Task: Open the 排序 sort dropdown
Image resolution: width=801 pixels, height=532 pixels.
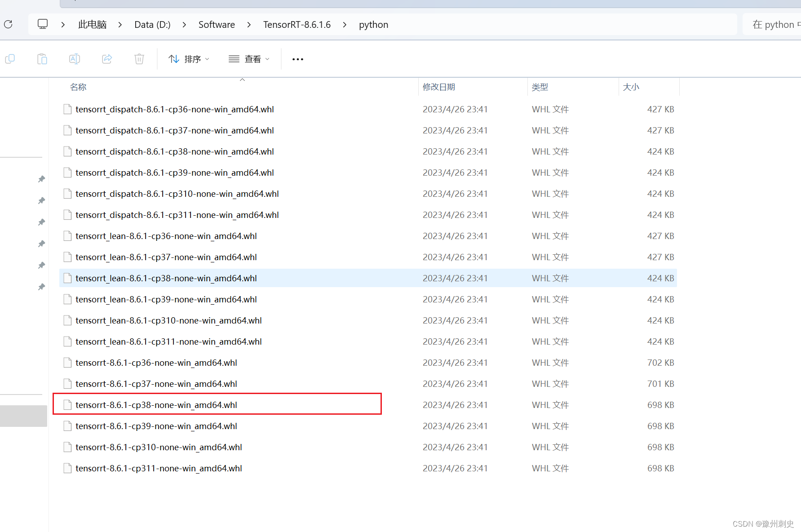Action: [189, 59]
